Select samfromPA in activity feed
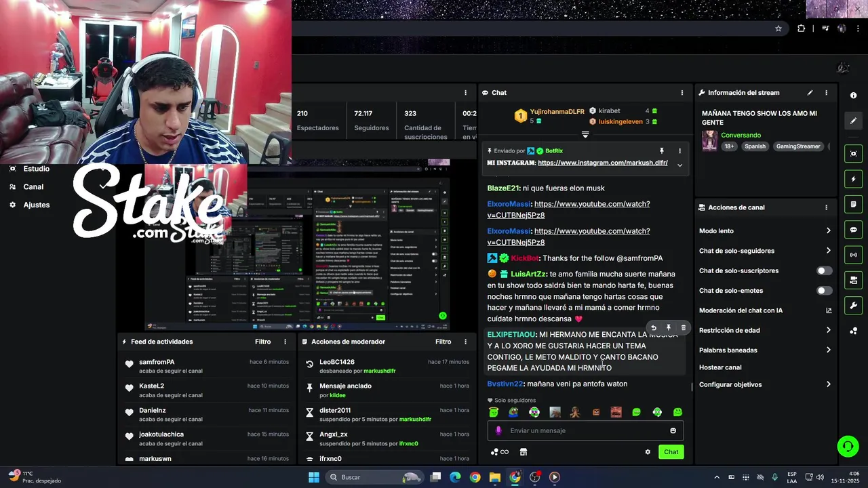 [x=157, y=362]
